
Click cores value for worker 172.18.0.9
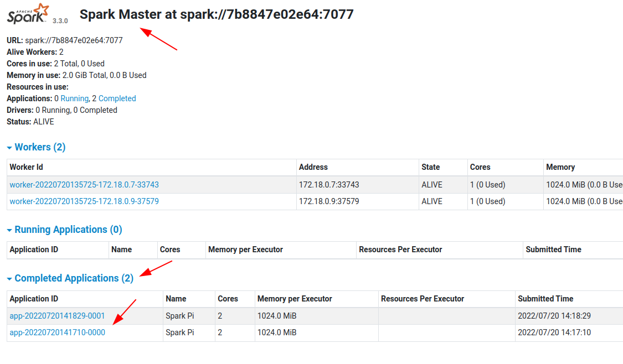tap(487, 201)
